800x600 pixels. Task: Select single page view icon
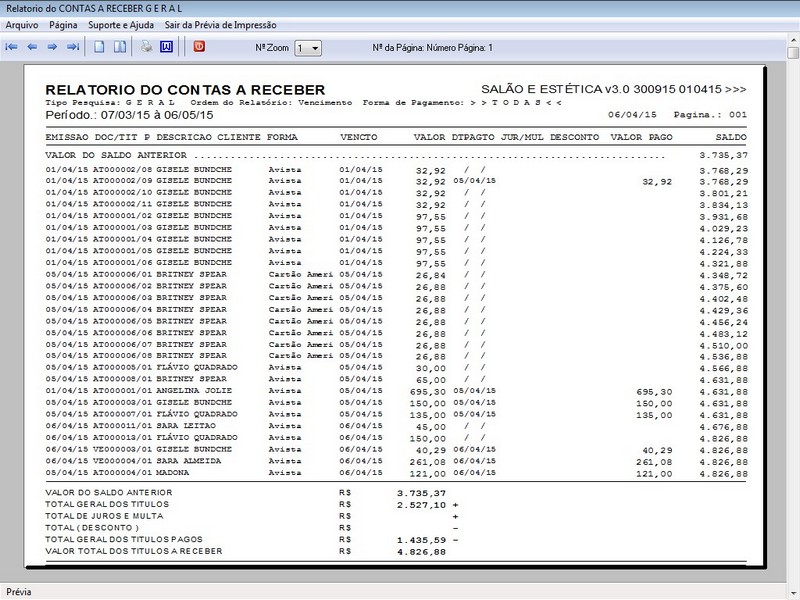[x=99, y=47]
